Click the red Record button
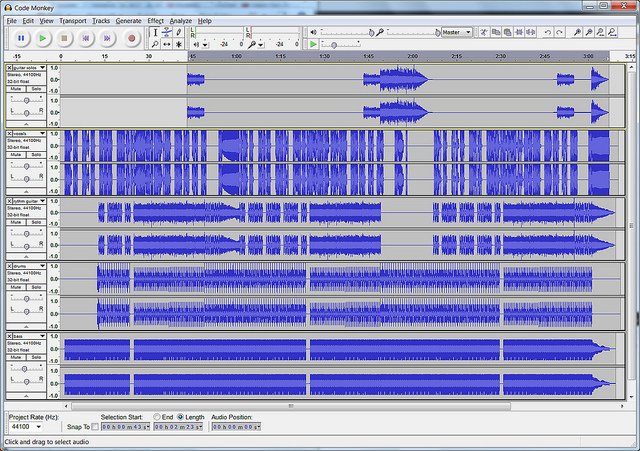 coord(131,38)
